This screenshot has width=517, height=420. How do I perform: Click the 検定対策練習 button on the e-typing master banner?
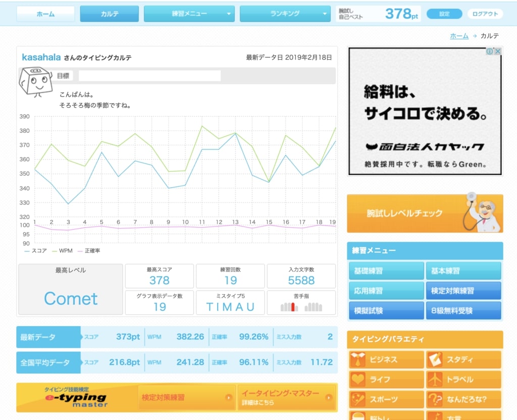tap(187, 397)
